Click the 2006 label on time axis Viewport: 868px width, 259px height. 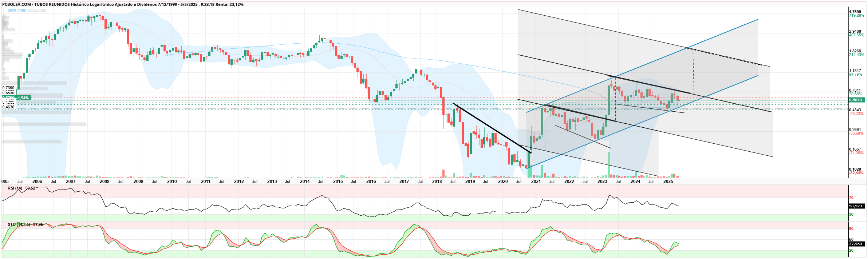37,181
